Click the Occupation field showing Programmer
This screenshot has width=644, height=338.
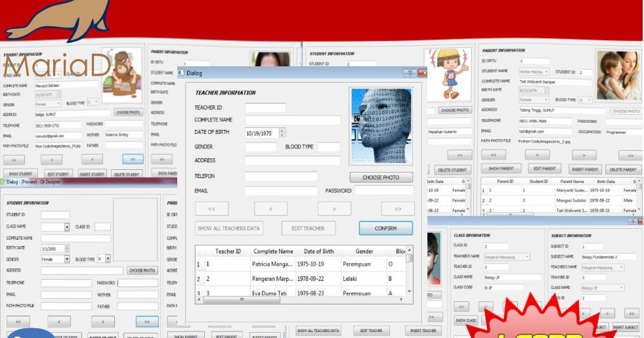tap(624, 132)
